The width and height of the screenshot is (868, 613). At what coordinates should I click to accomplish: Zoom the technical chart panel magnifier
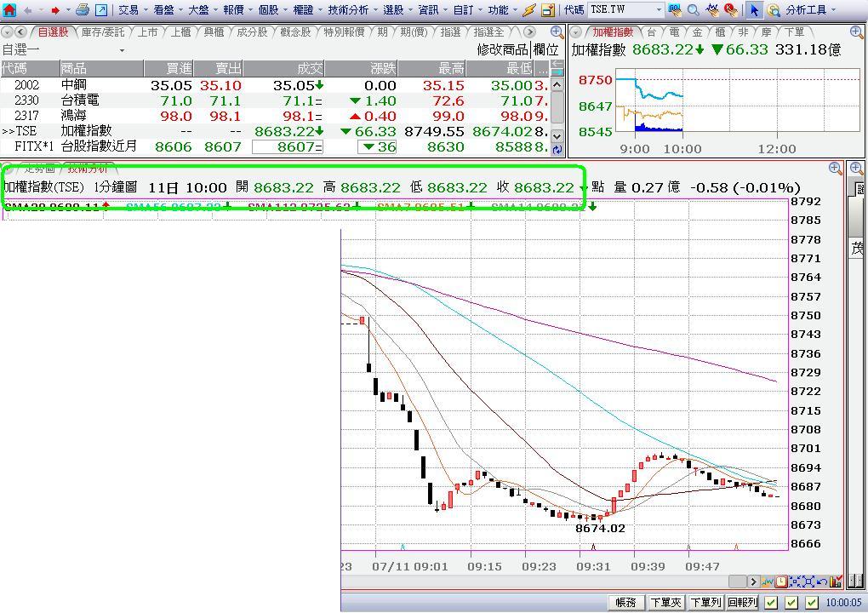pyautogui.click(x=836, y=169)
